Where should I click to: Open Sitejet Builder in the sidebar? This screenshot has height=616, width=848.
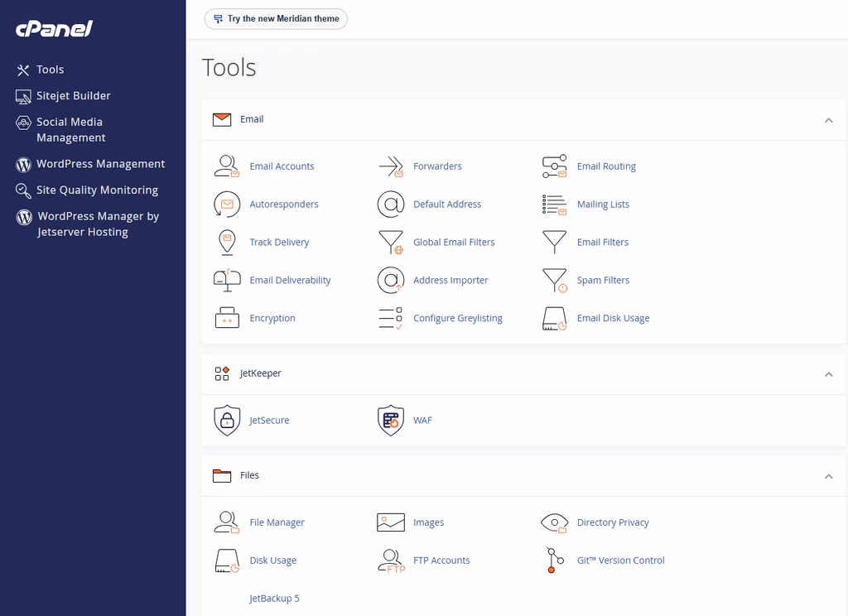(x=63, y=96)
